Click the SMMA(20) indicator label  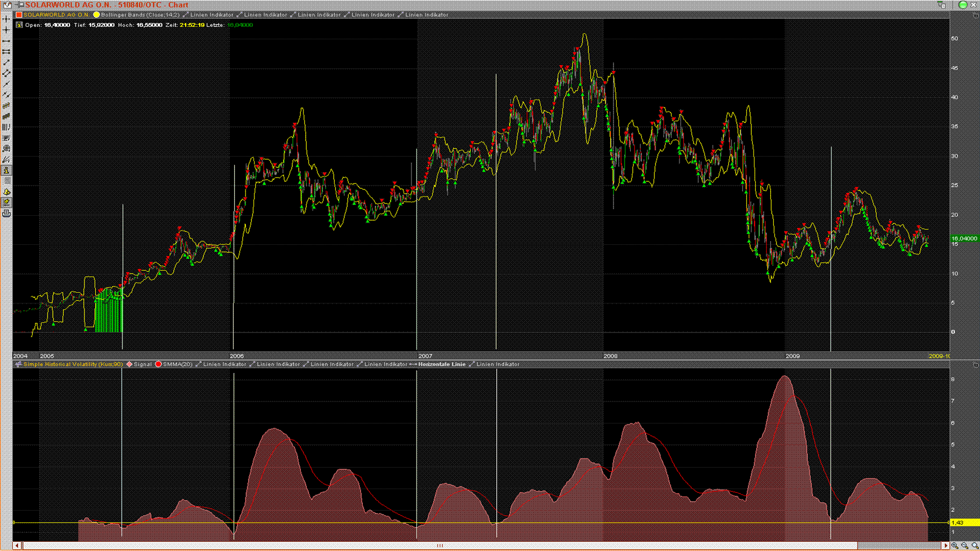tap(177, 364)
